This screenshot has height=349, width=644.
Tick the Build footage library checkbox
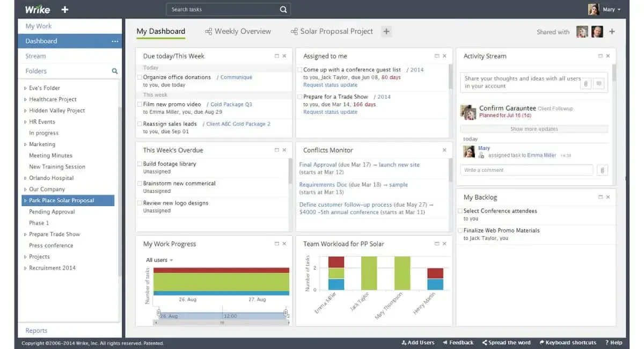pyautogui.click(x=140, y=164)
